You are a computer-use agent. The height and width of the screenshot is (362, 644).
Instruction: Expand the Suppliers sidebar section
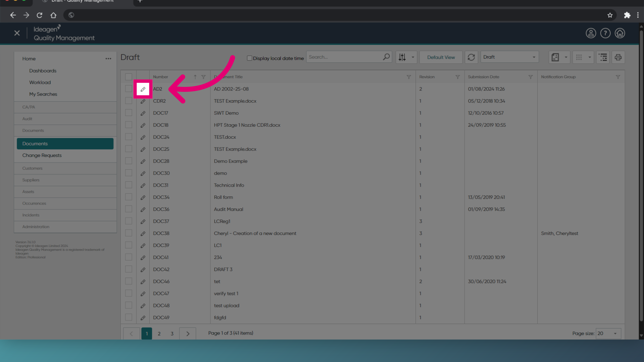65,180
